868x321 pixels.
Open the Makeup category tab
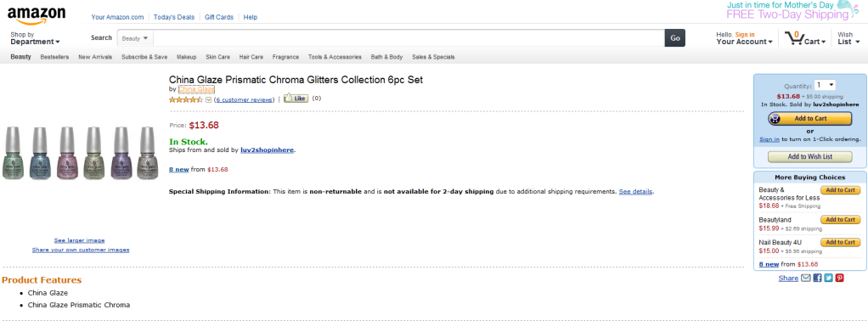[187, 57]
